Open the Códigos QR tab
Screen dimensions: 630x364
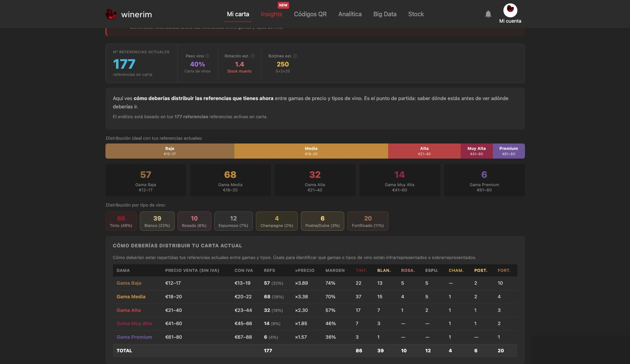310,14
